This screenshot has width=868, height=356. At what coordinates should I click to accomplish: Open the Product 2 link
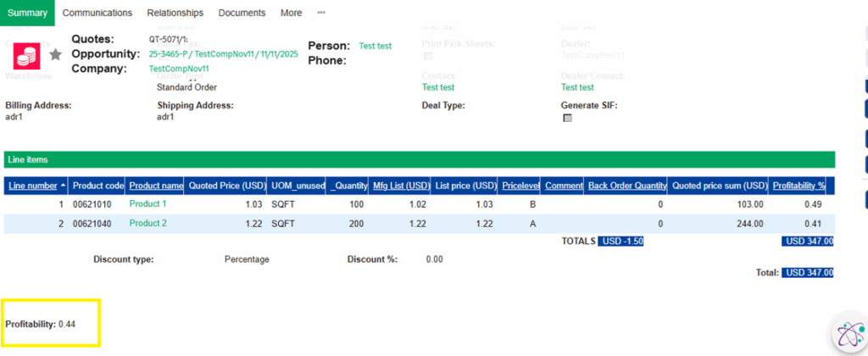pyautogui.click(x=147, y=223)
